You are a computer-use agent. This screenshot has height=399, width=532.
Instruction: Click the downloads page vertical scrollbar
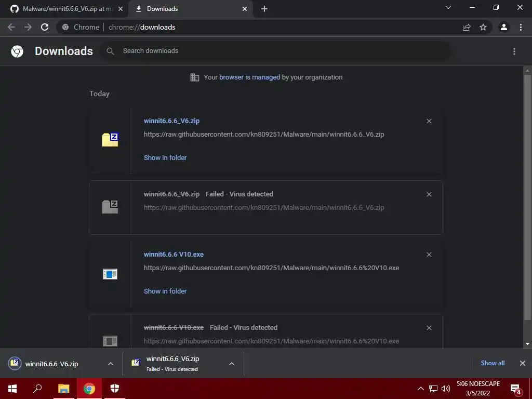527,197
